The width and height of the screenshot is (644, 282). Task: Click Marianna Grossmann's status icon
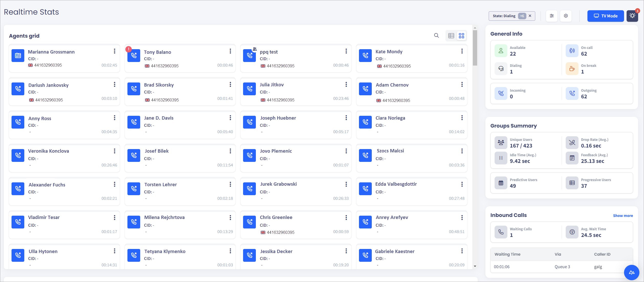[x=18, y=56]
